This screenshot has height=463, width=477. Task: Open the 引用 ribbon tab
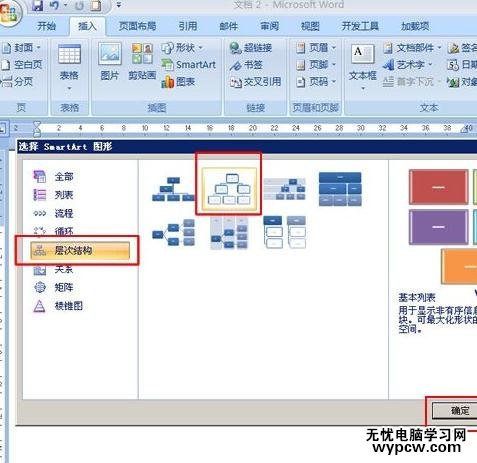[x=188, y=26]
